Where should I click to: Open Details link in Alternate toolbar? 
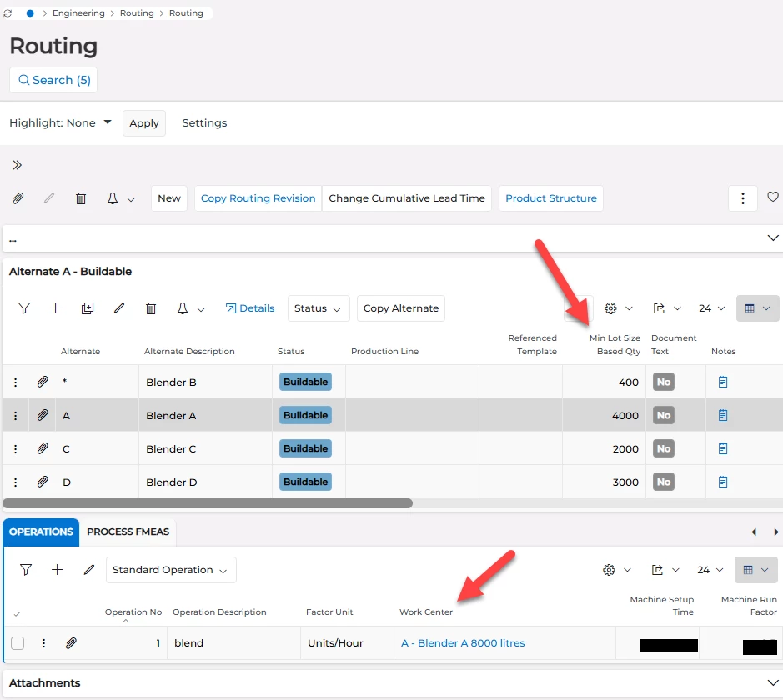tap(250, 308)
